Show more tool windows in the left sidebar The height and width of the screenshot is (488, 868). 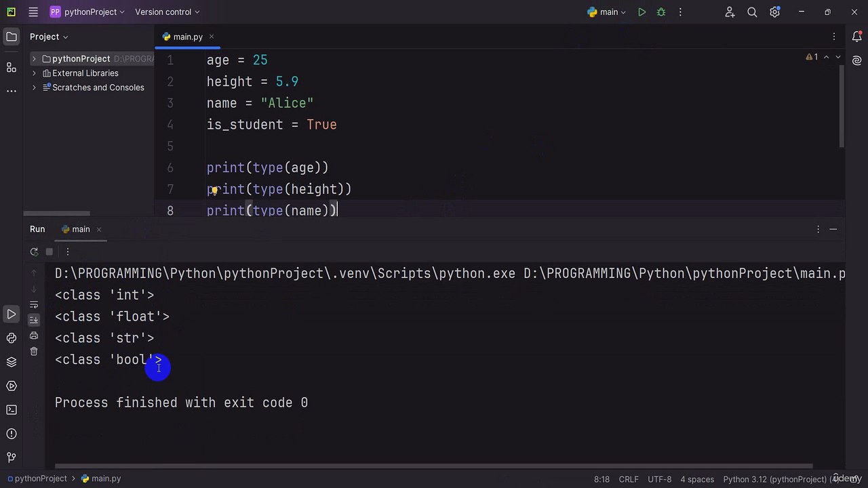click(12, 91)
